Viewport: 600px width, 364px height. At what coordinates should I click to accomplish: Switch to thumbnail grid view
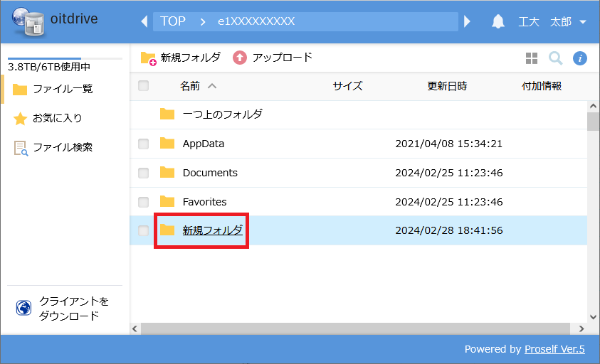(532, 58)
